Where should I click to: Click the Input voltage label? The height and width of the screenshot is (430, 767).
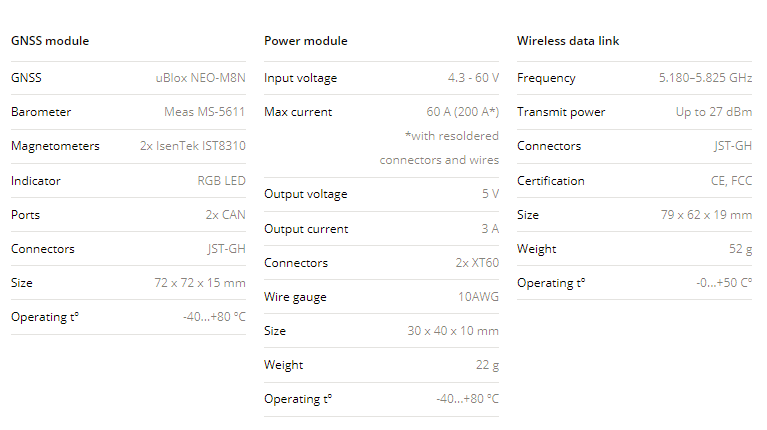[301, 78]
